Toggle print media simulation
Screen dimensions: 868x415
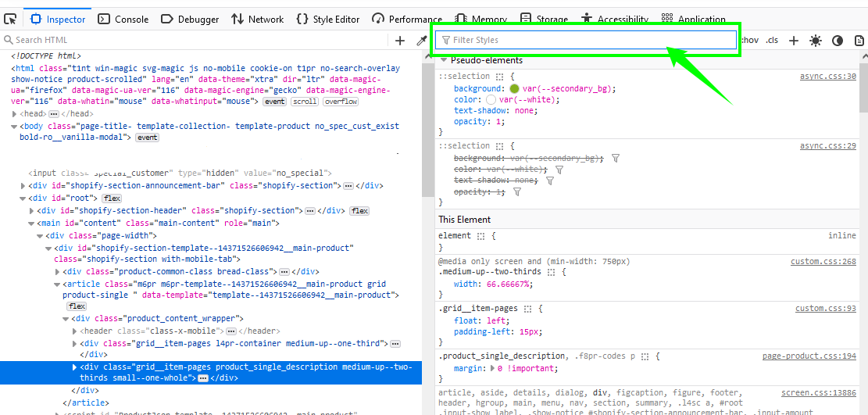[x=859, y=41]
